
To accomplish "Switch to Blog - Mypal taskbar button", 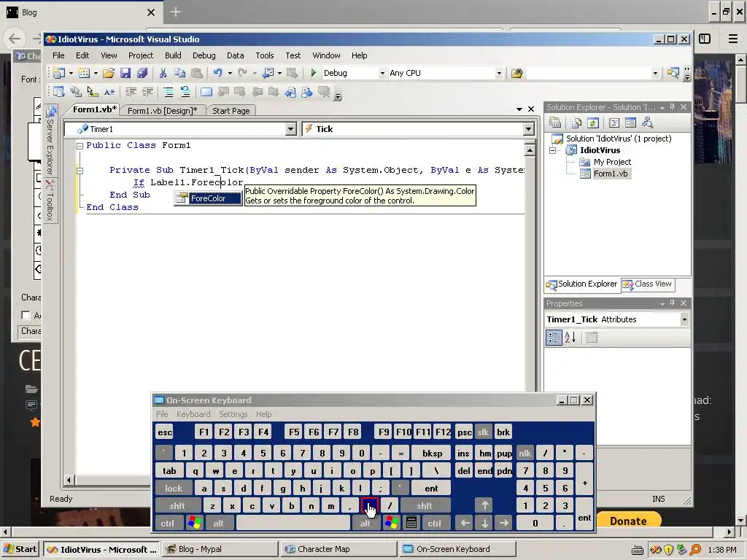I will click(220, 549).
